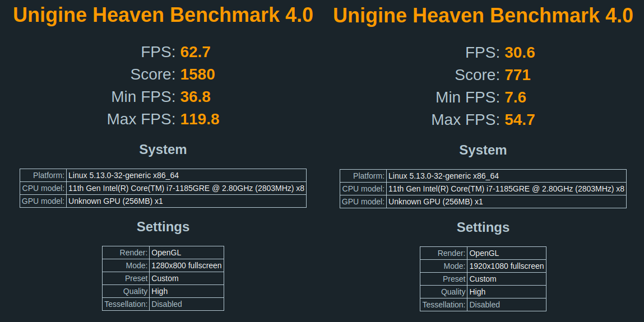The width and height of the screenshot is (644, 322).
Task: Select the Mode label next to 1280x800 fullscreen
Action: tap(137, 265)
